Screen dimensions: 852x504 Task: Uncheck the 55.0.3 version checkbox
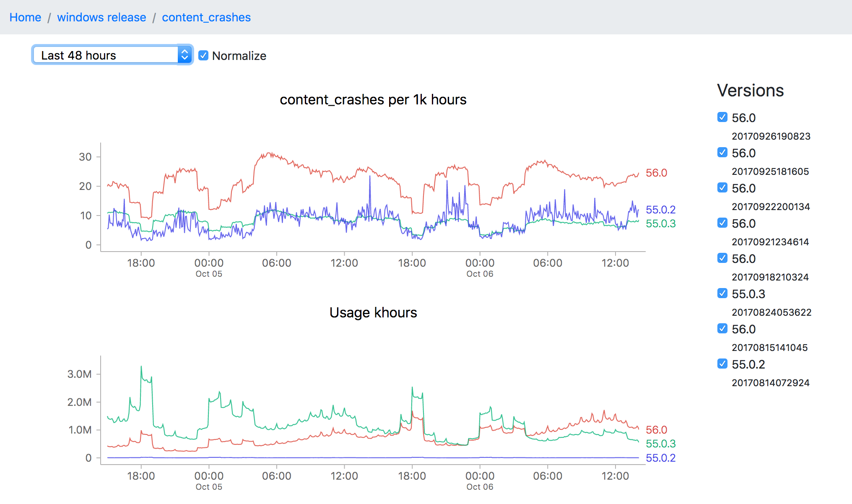point(722,294)
